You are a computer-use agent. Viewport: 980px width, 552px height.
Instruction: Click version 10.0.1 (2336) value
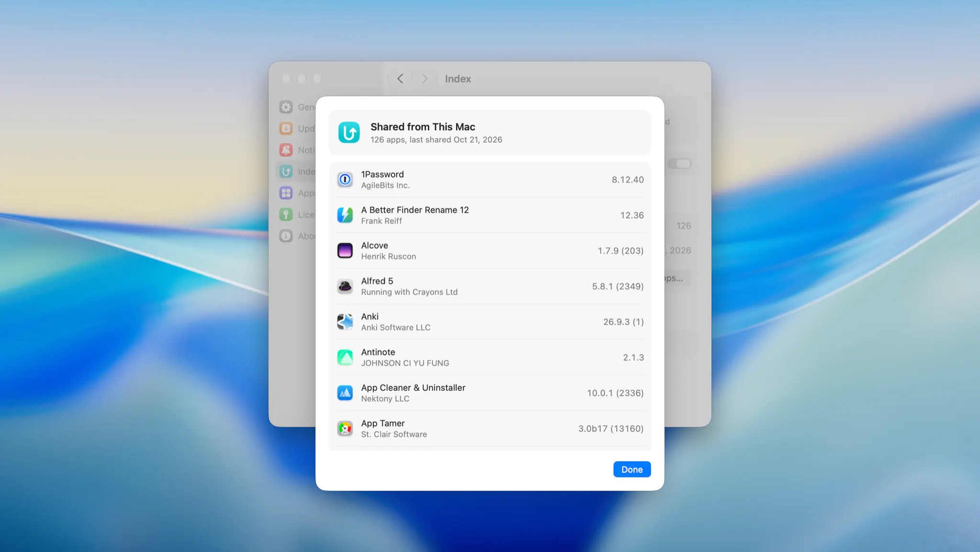[615, 393]
